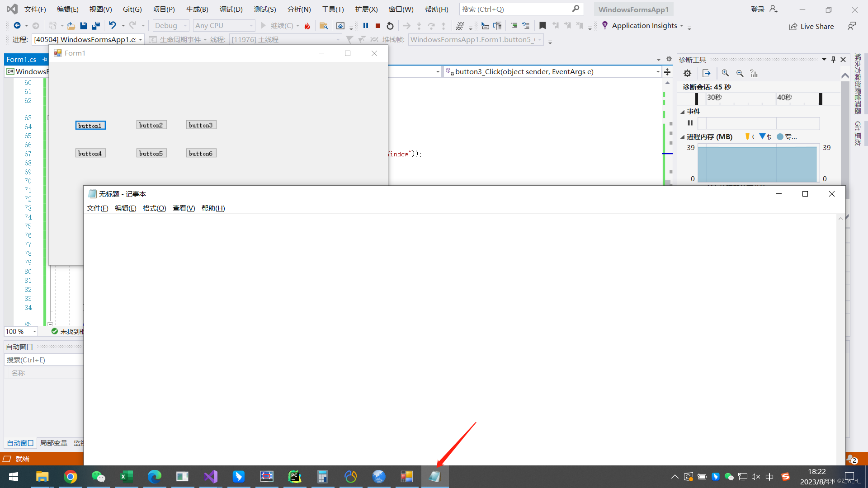868x488 pixels.
Task: Collapse the 进程内存 (MB) section
Action: click(683, 137)
